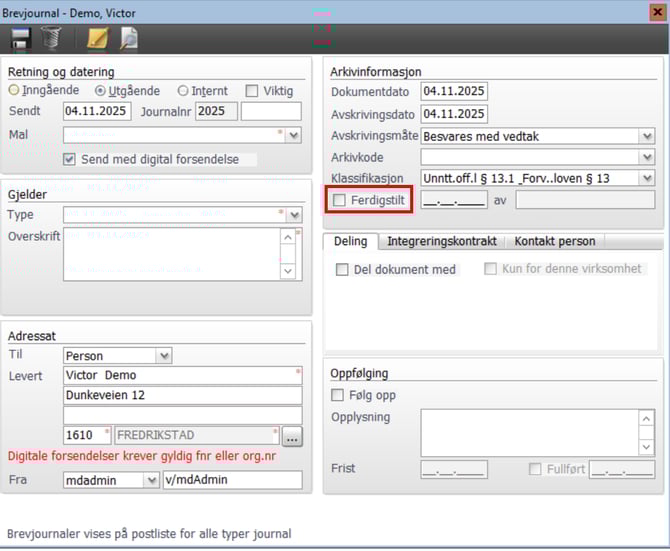Click the save (floppy disk) toolbar icon
This screenshot has width=670, height=551.
click(x=20, y=39)
